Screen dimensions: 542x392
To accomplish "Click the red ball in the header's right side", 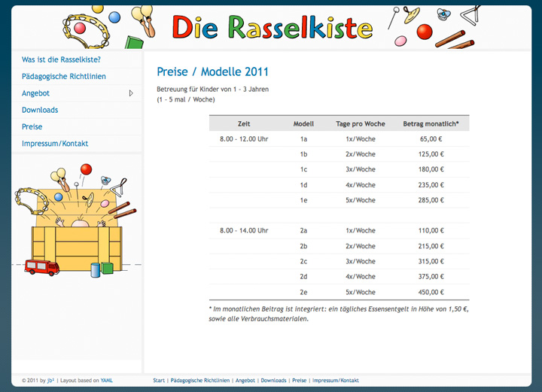I will (x=425, y=32).
